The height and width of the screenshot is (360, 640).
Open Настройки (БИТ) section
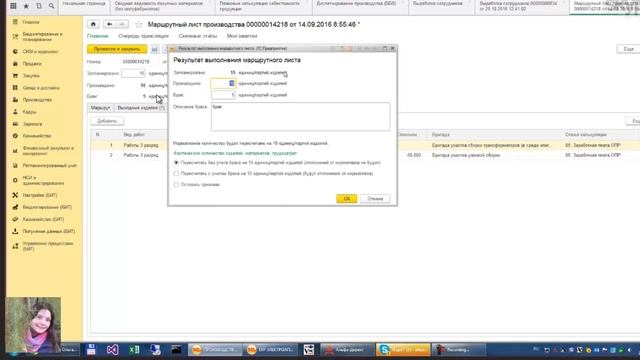click(x=40, y=195)
